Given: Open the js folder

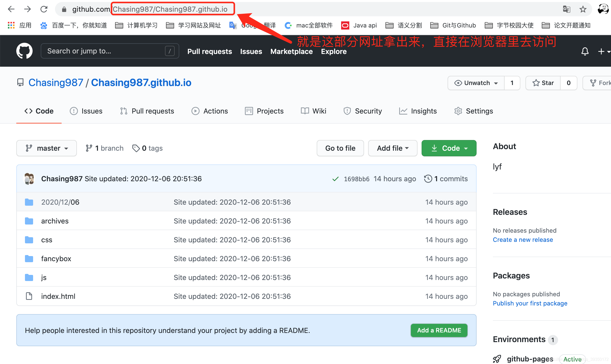Looking at the screenshot, I should pos(44,277).
